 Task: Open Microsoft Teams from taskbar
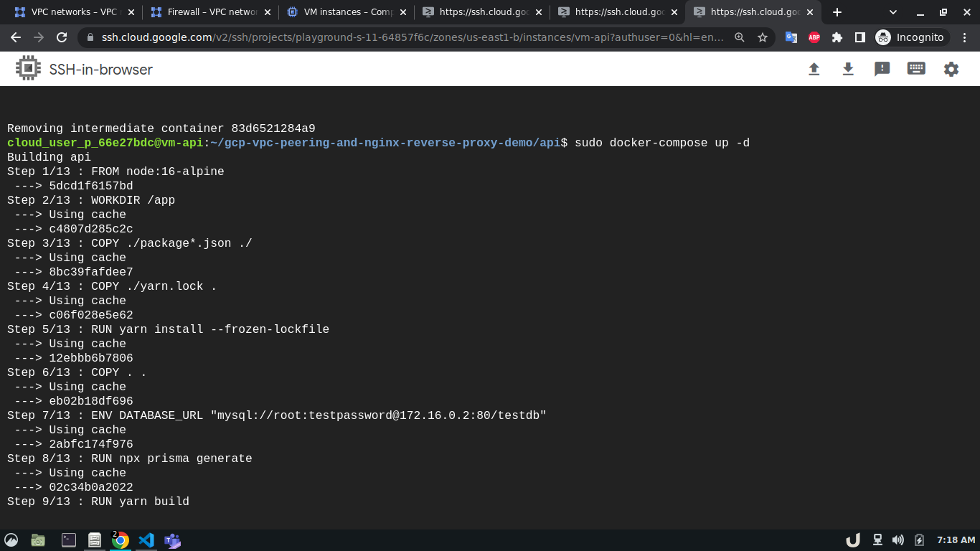(172, 540)
